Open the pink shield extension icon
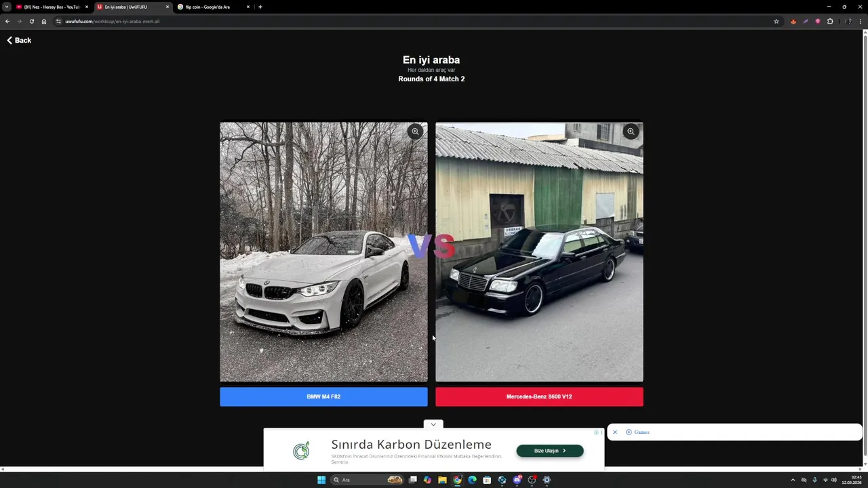868x488 pixels. pos(818,21)
